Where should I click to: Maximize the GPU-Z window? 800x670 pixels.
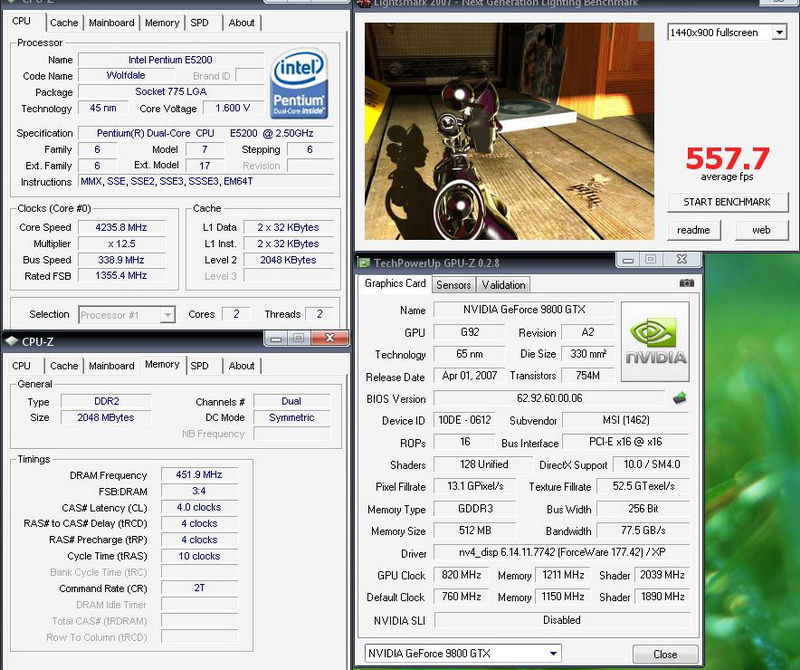tap(651, 260)
